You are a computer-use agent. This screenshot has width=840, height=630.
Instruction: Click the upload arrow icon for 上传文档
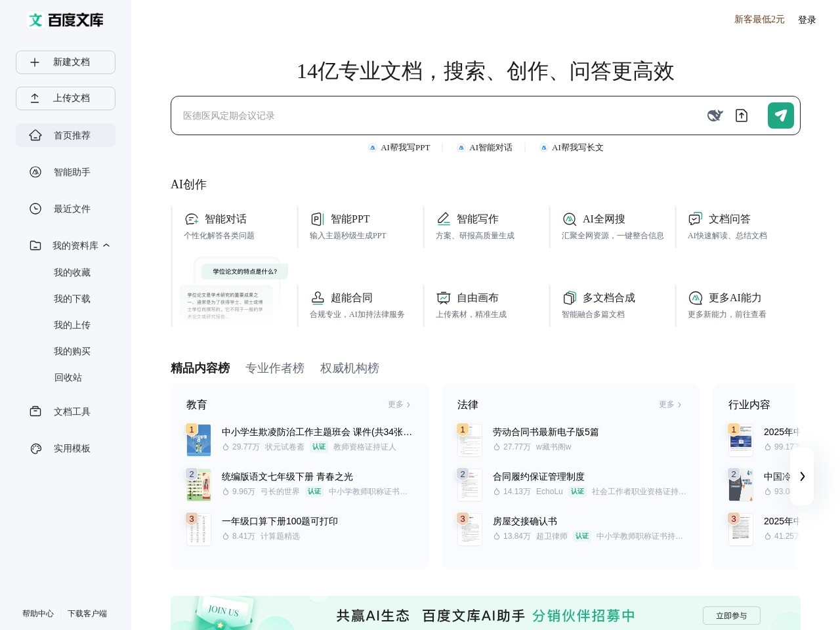coord(35,98)
